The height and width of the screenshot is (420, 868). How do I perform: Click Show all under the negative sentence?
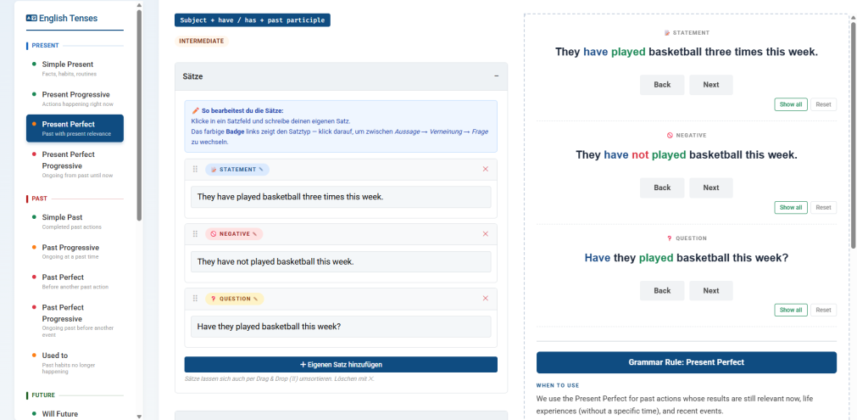pyautogui.click(x=790, y=207)
